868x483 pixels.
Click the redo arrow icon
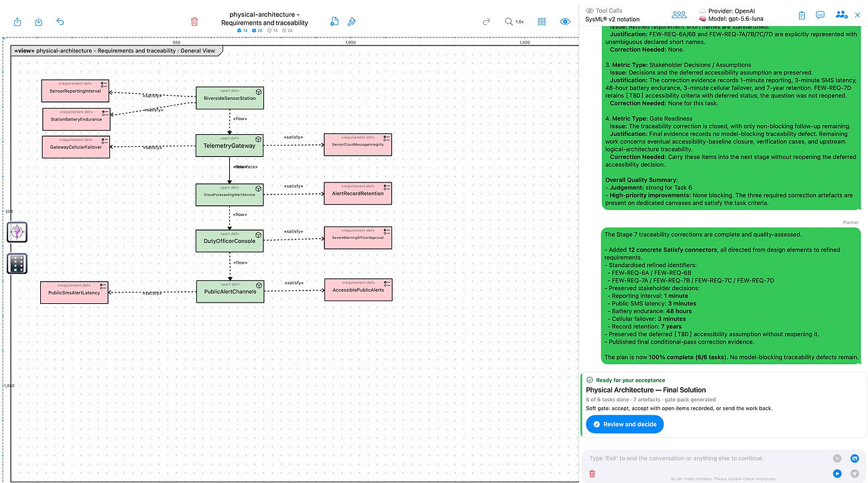tap(487, 21)
